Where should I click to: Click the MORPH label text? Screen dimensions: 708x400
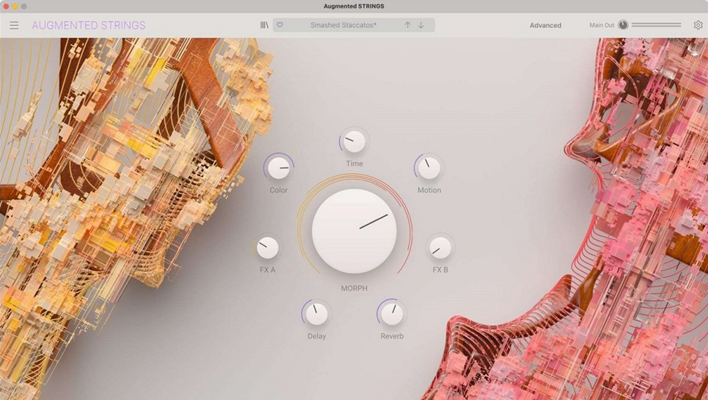[x=354, y=288]
